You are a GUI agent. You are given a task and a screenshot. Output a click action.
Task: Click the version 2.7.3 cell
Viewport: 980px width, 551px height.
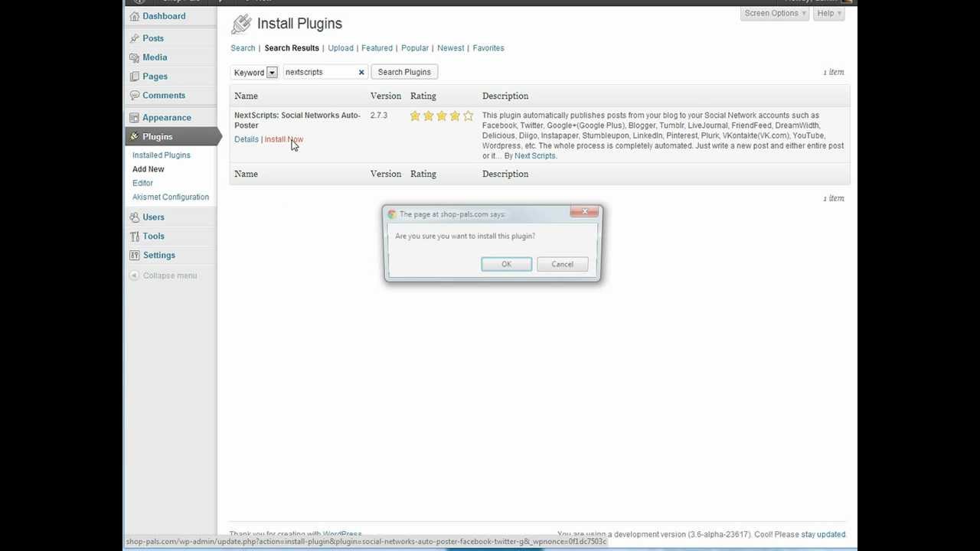(x=379, y=116)
